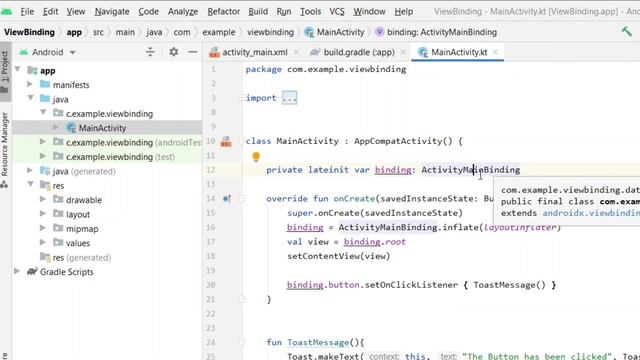Click the ViewBinding breadcrumb
This screenshot has width=640, height=360.
click(29, 32)
